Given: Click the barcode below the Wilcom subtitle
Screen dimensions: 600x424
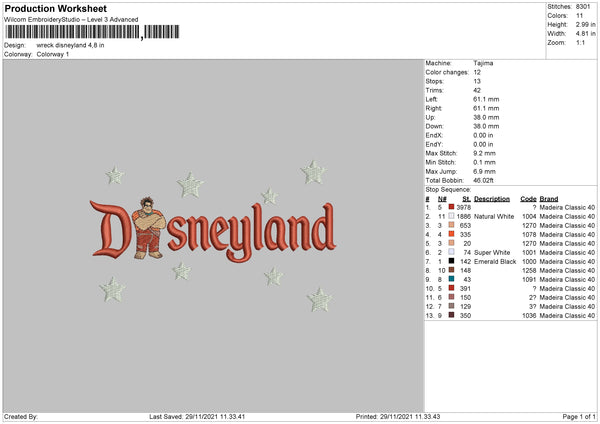Looking at the screenshot, I should [92, 32].
